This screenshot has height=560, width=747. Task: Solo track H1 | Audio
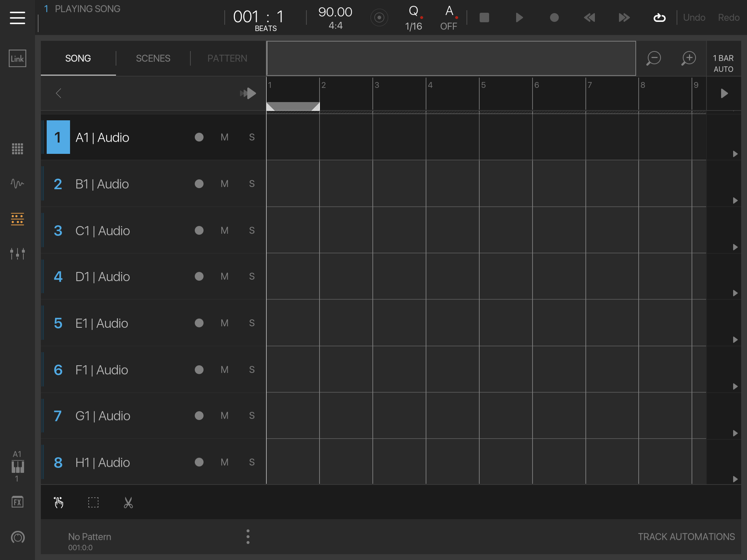pyautogui.click(x=252, y=462)
